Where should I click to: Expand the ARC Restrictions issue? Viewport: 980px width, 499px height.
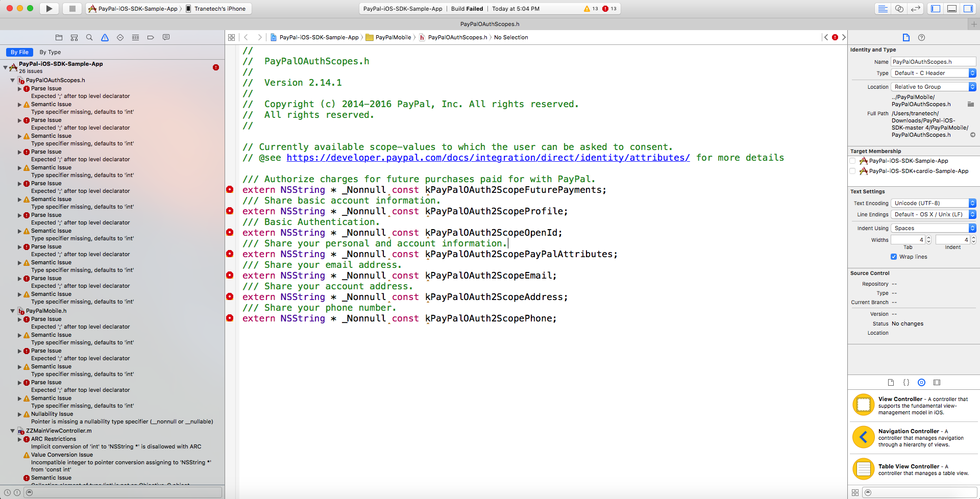(x=20, y=439)
